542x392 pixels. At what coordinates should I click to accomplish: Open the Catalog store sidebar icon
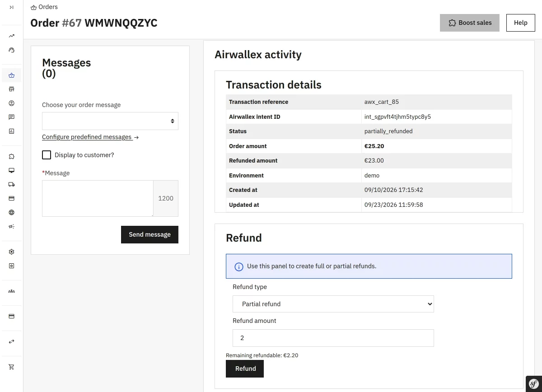click(x=11, y=89)
